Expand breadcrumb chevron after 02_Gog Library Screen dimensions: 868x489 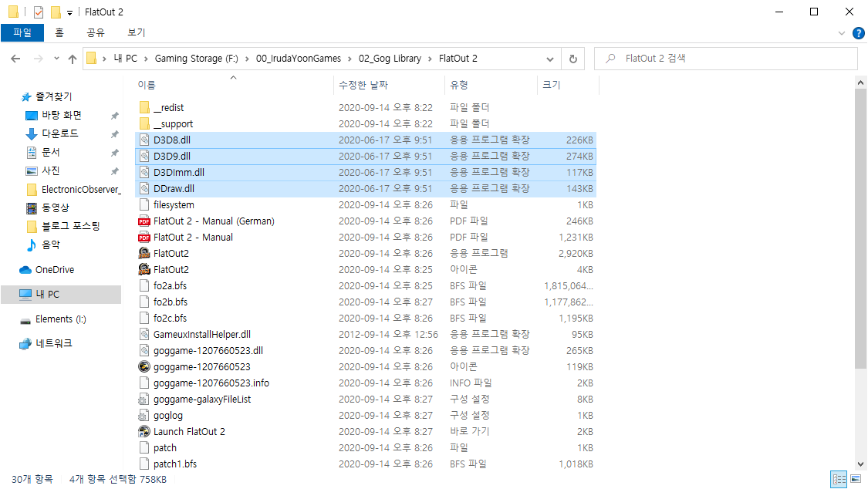[x=430, y=59]
